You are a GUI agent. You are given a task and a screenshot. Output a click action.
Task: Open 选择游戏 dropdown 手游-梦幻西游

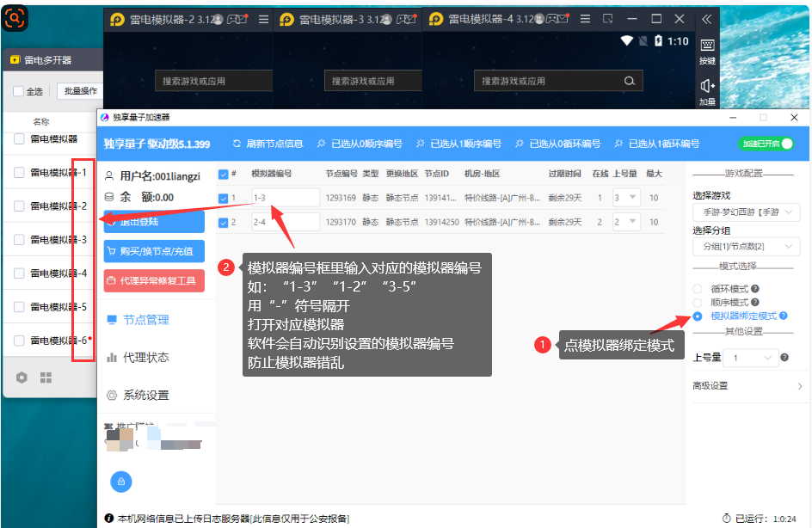click(747, 212)
